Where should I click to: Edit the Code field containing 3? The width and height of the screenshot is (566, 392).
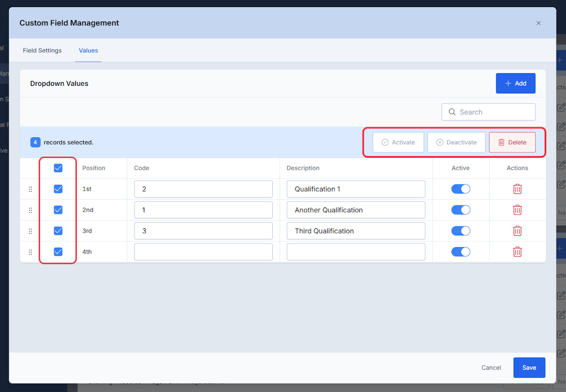point(203,231)
